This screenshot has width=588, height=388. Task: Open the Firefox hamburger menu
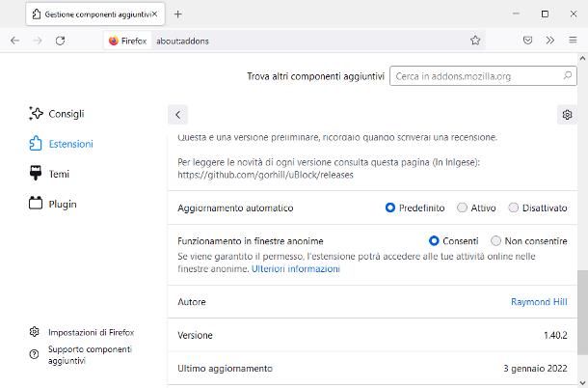click(573, 41)
